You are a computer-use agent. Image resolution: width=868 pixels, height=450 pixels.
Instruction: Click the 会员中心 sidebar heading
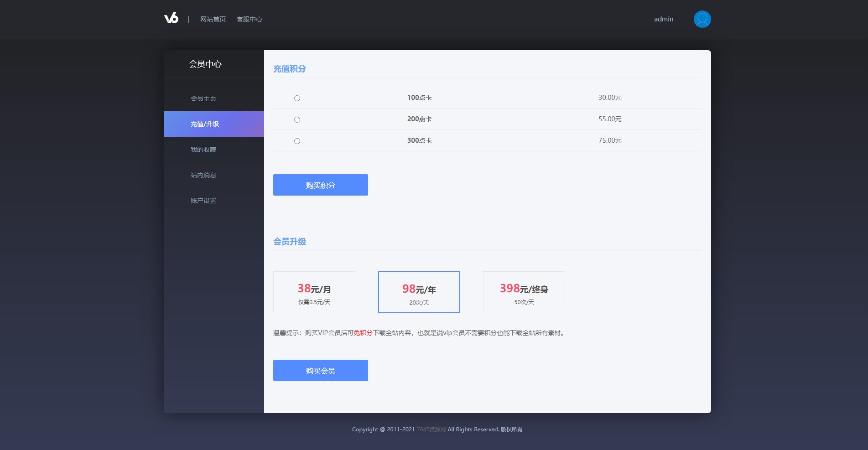[x=205, y=64]
